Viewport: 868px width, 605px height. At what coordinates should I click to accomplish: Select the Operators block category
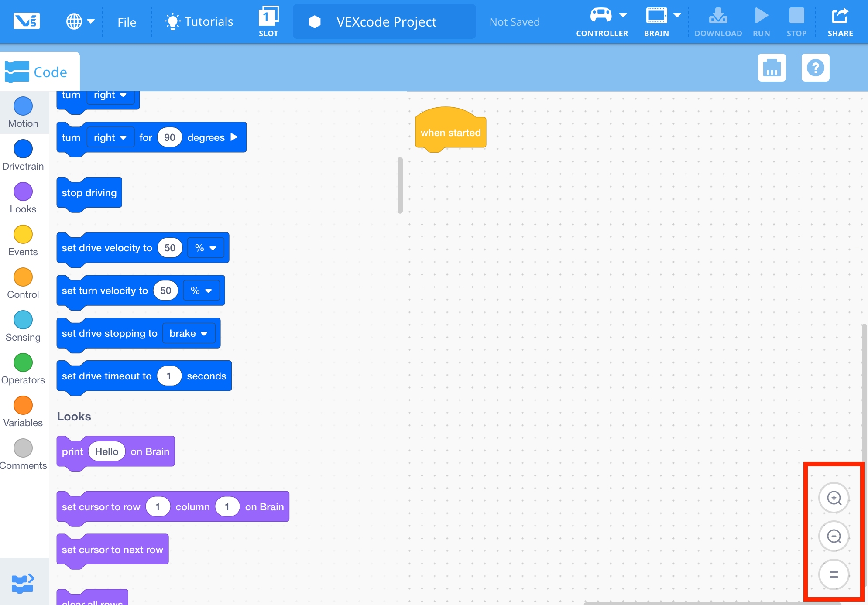23,368
